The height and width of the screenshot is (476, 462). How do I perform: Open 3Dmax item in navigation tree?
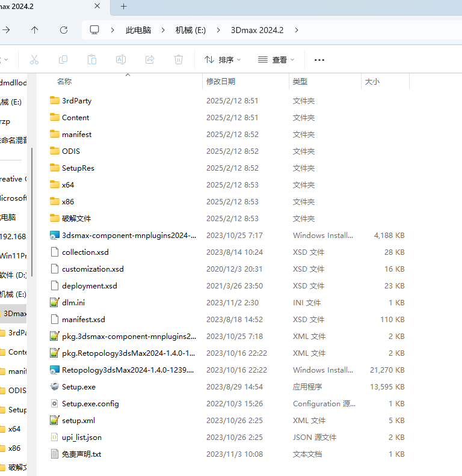click(x=13, y=313)
